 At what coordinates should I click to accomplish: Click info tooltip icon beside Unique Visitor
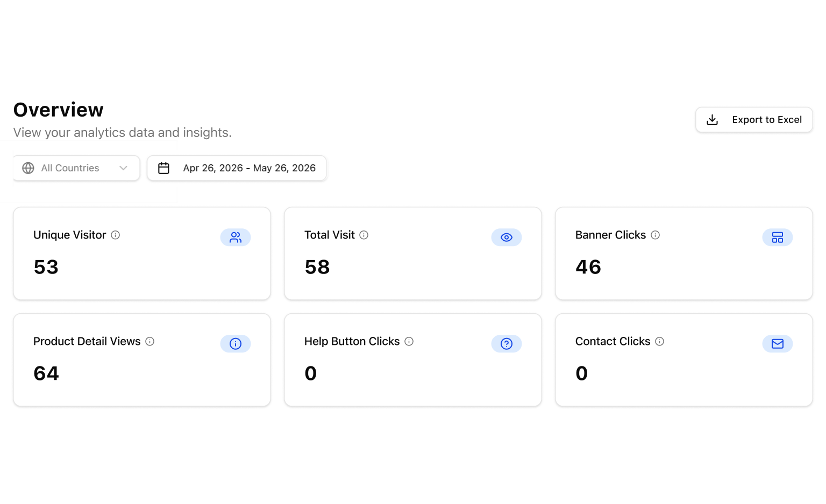pos(116,235)
